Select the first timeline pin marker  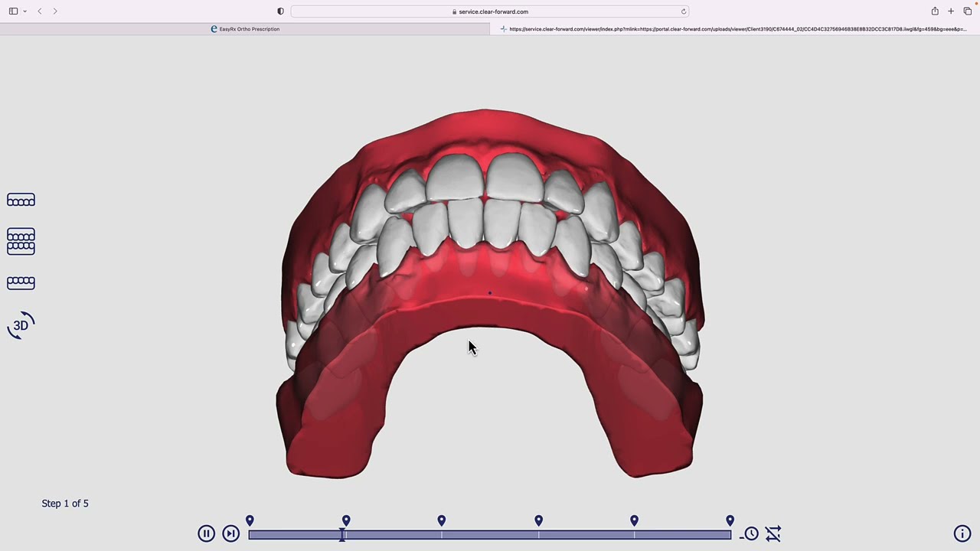pos(250,520)
